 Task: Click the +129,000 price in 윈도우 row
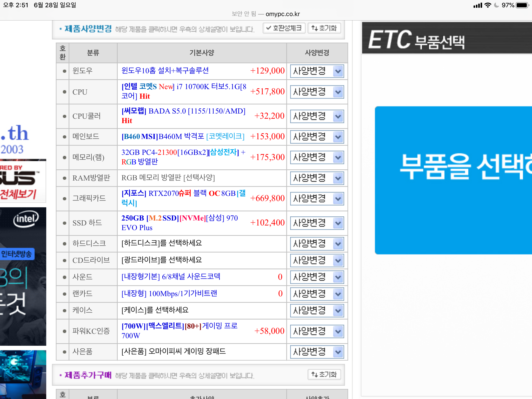[267, 70]
